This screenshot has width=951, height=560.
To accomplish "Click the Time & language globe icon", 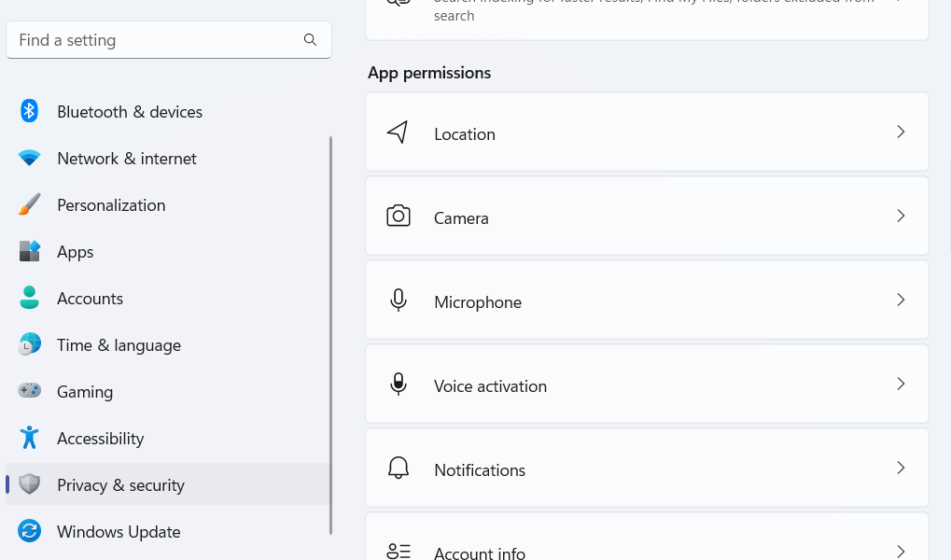I will [x=29, y=344].
